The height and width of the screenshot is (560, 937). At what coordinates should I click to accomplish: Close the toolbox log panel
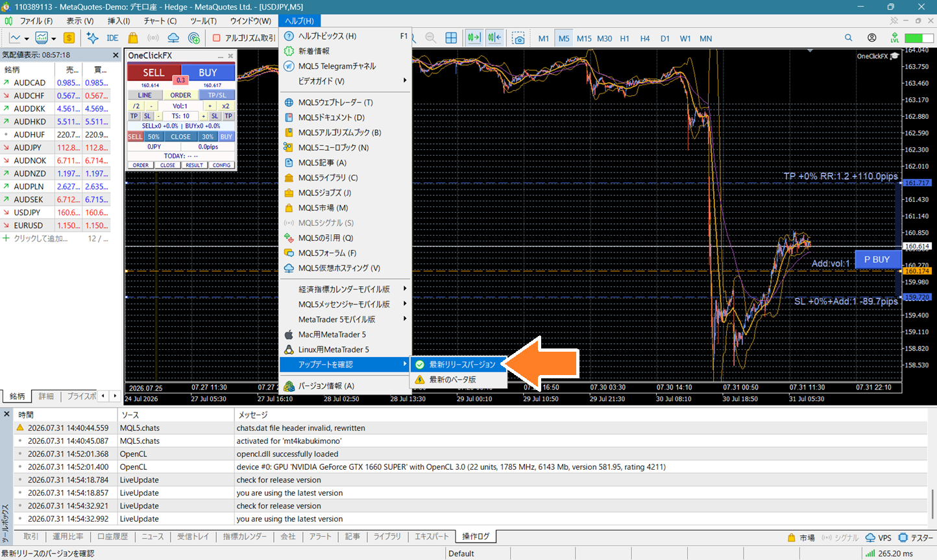pyautogui.click(x=6, y=414)
